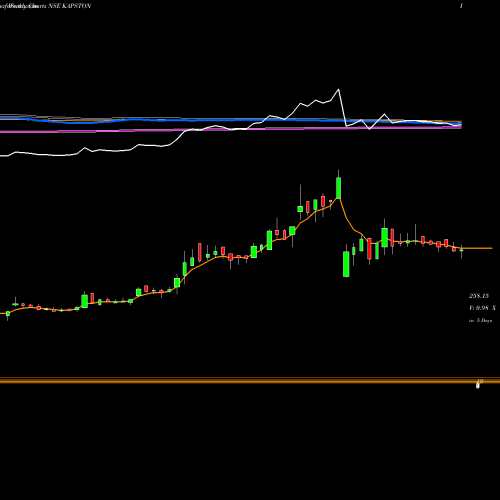The width and height of the screenshot is (500, 500).
Task: Click the last candle at chart's right end
Action: tap(461, 251)
